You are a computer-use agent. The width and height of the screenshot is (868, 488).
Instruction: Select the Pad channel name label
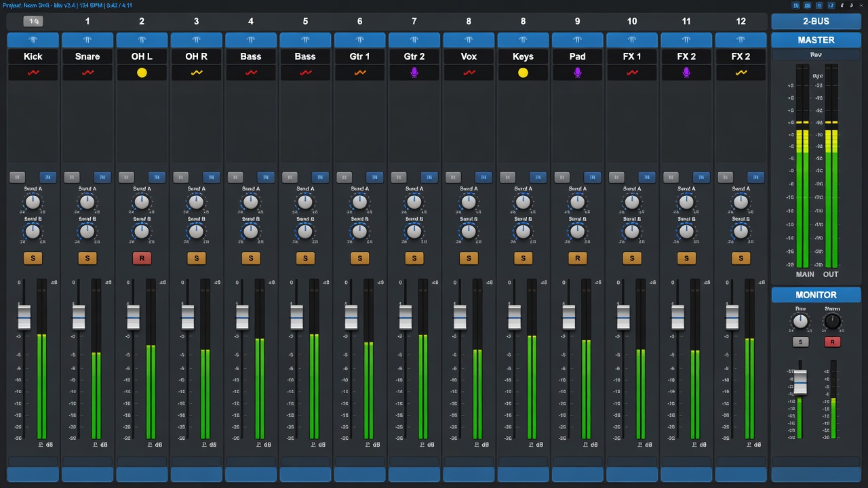pos(577,56)
